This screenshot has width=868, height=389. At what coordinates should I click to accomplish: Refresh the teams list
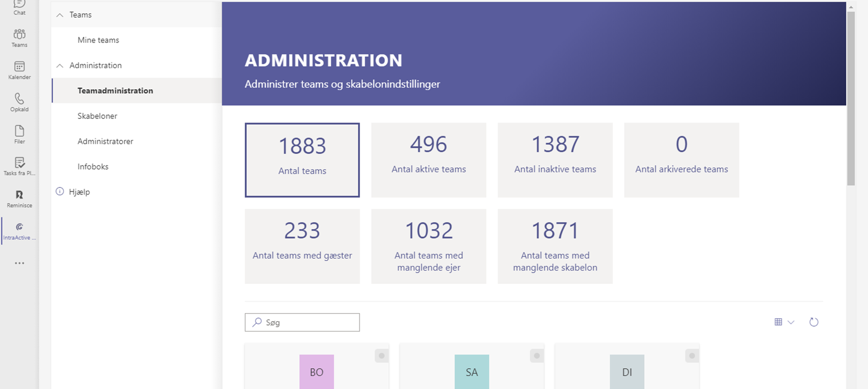tap(814, 322)
